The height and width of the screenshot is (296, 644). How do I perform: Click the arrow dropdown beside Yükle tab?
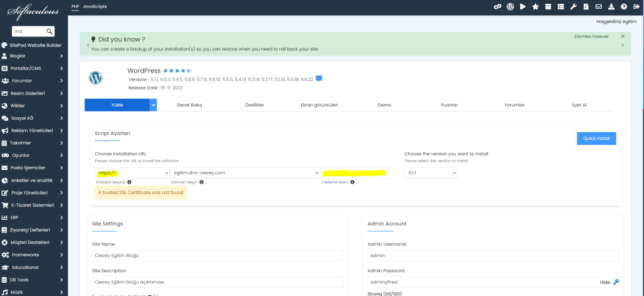[x=153, y=105]
